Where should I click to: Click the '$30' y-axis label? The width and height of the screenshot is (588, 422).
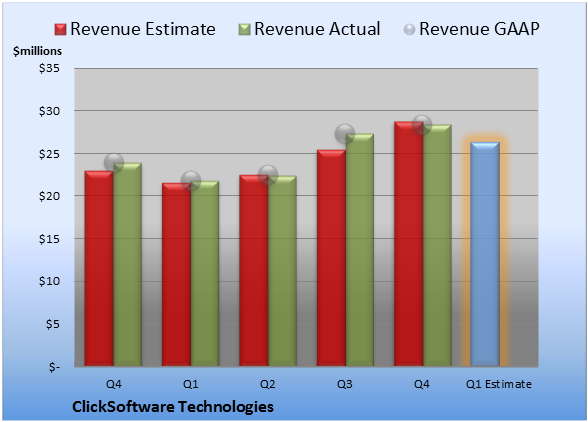[50, 111]
